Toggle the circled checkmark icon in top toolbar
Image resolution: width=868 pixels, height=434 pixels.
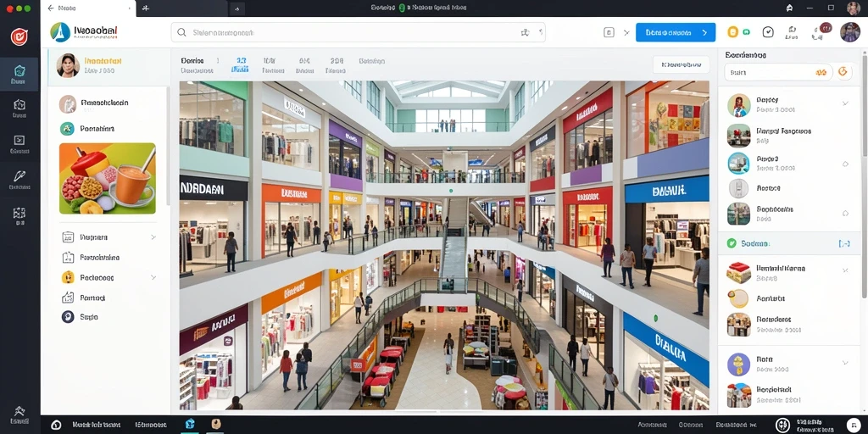pos(768,32)
